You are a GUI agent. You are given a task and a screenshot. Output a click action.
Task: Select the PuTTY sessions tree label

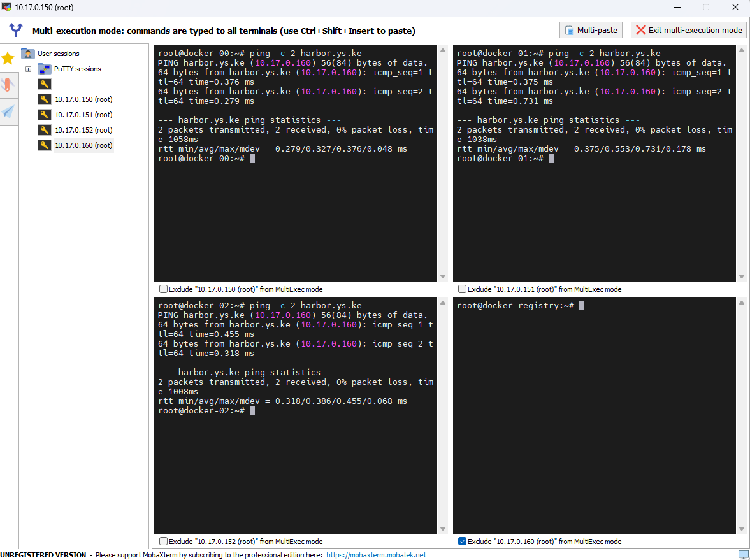(78, 69)
